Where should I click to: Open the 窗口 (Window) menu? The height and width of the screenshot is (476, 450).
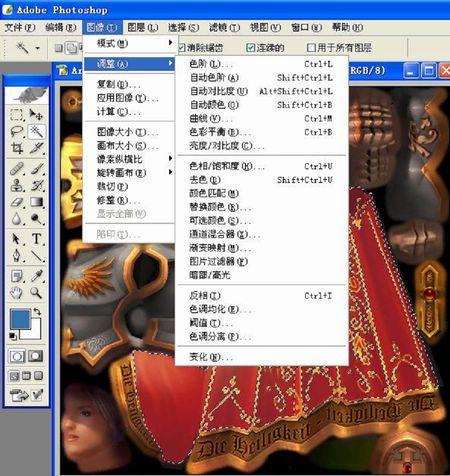(306, 27)
